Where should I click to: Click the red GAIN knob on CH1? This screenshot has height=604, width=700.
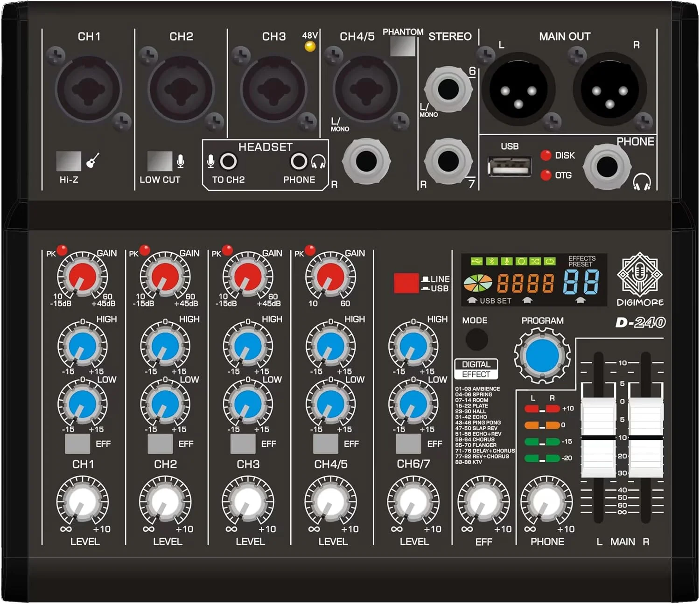(83, 276)
